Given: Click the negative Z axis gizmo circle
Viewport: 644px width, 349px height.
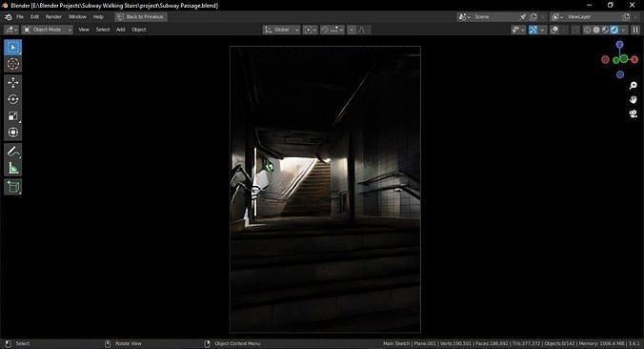Looking at the screenshot, I should click(620, 74).
